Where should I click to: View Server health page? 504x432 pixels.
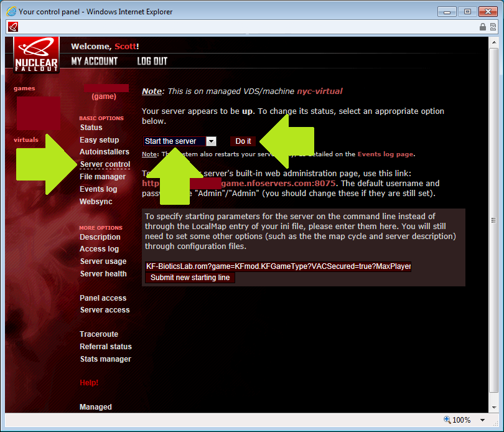103,274
